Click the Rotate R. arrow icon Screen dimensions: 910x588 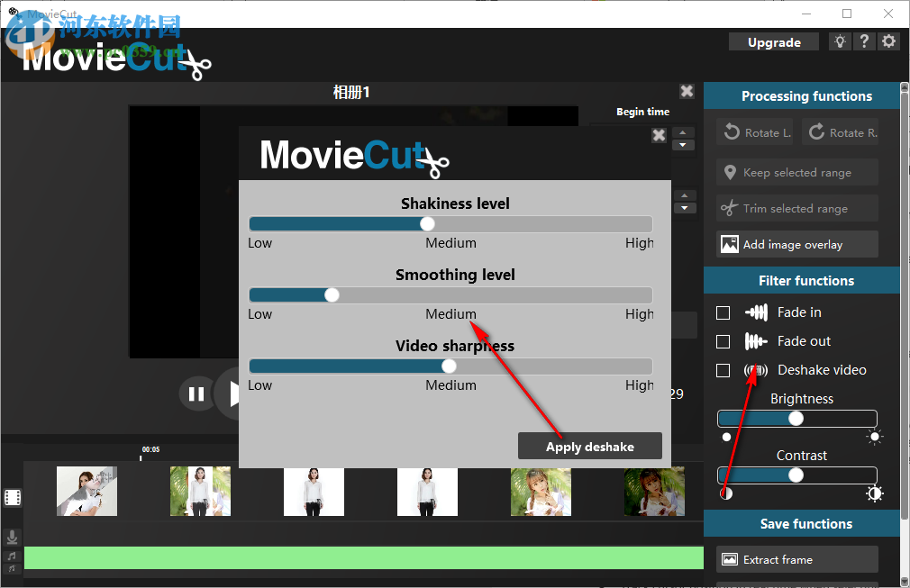pos(816,131)
